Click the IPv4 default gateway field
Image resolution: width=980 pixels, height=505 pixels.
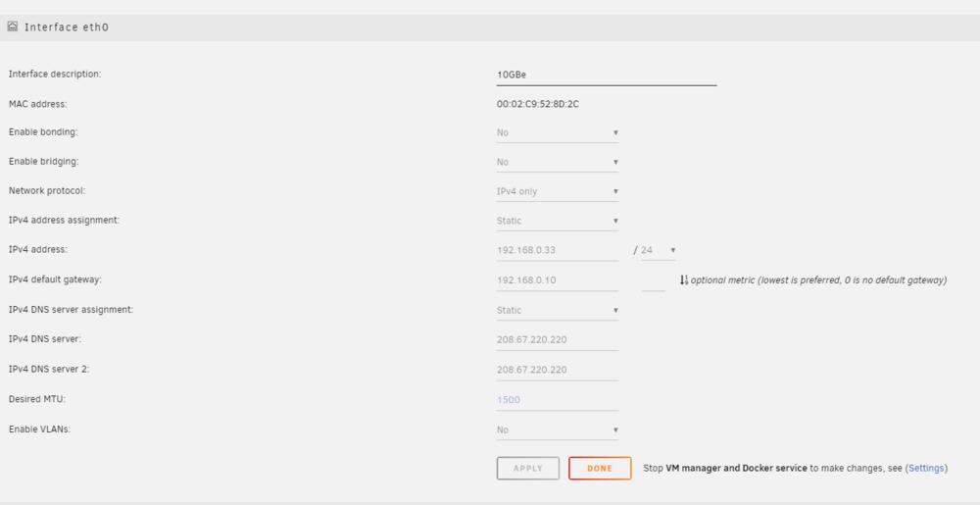[x=557, y=280]
